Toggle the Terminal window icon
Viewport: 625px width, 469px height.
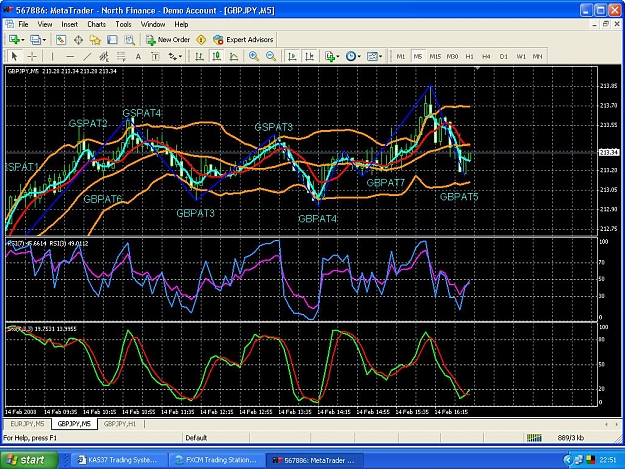(112, 39)
